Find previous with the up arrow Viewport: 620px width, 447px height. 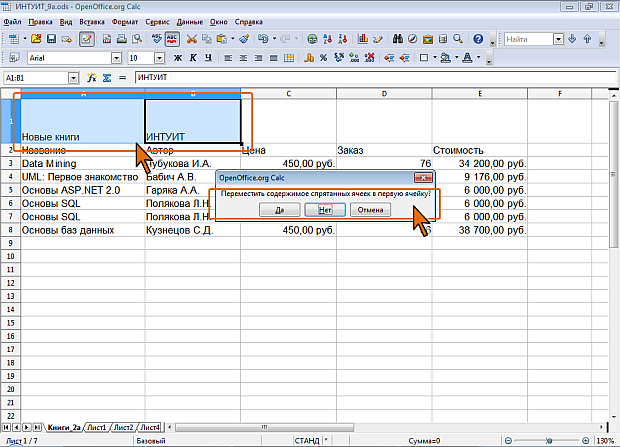[587, 39]
